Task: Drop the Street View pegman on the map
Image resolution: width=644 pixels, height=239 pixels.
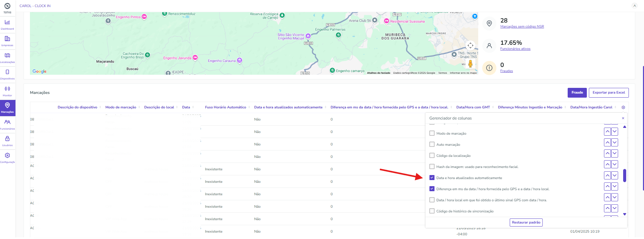Action: click(x=470, y=64)
